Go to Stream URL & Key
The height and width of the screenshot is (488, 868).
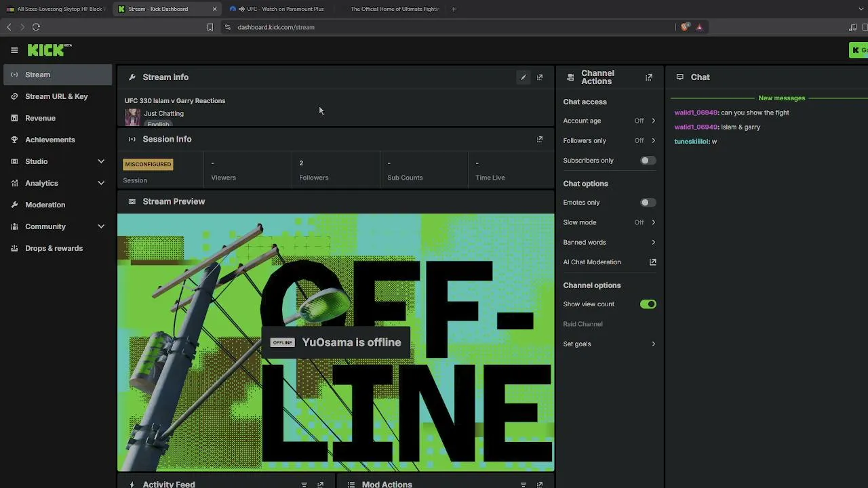pos(58,96)
